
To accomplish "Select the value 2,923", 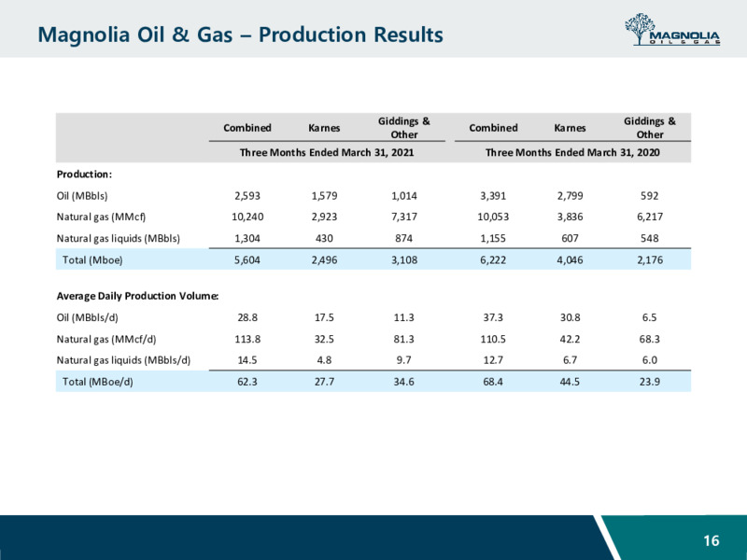I will 324,217.
